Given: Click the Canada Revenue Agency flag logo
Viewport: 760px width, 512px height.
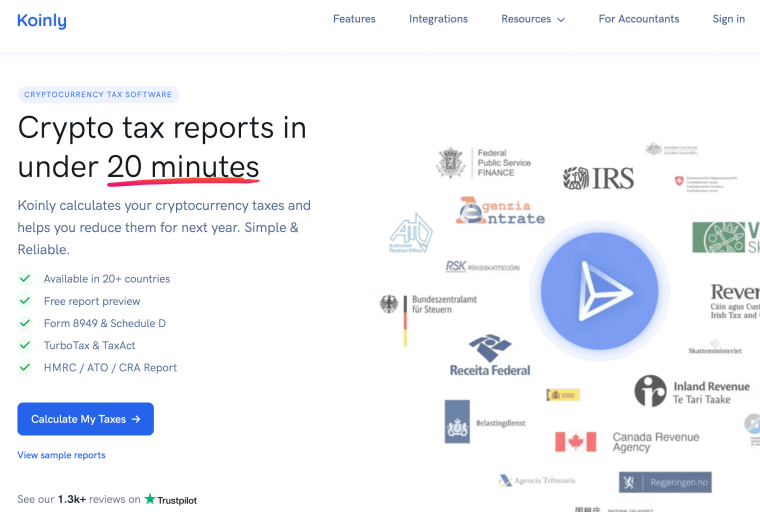Looking at the screenshot, I should pyautogui.click(x=575, y=442).
